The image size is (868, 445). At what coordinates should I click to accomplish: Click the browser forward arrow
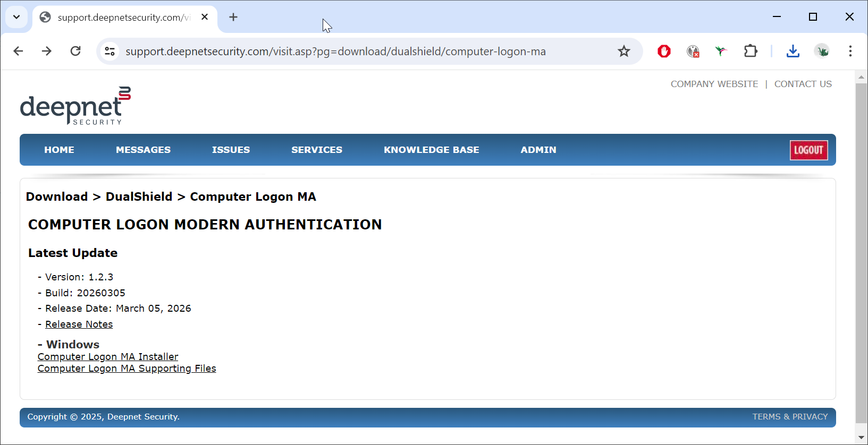[47, 51]
